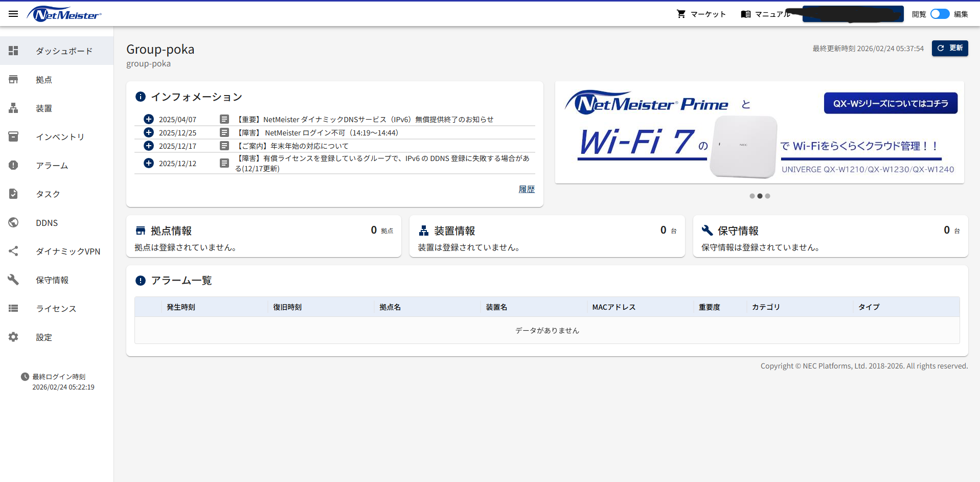Click the 設定 gear icon in sidebar

coord(13,337)
